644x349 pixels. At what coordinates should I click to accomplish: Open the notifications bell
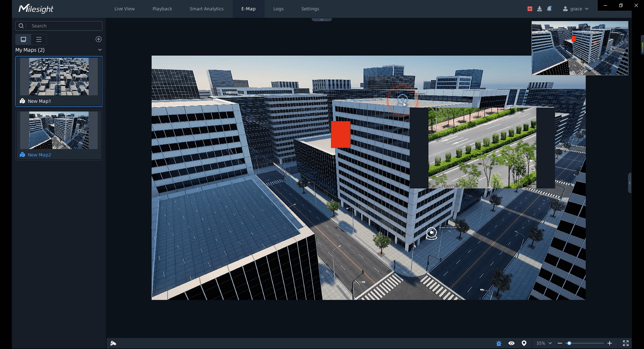tap(549, 9)
